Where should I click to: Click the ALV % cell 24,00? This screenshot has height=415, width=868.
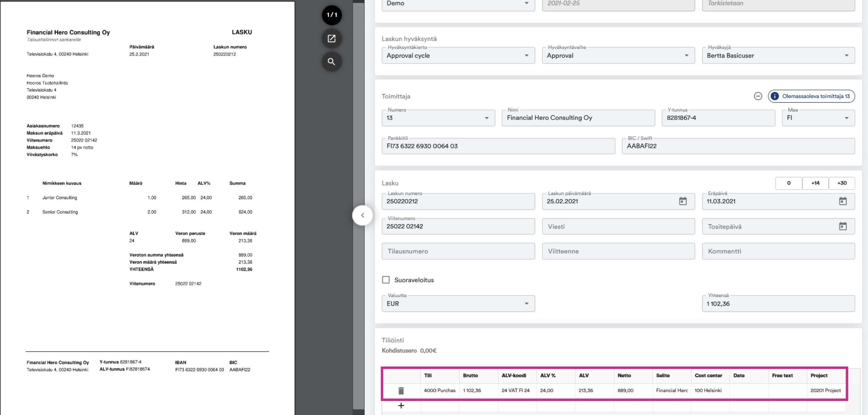click(x=556, y=390)
